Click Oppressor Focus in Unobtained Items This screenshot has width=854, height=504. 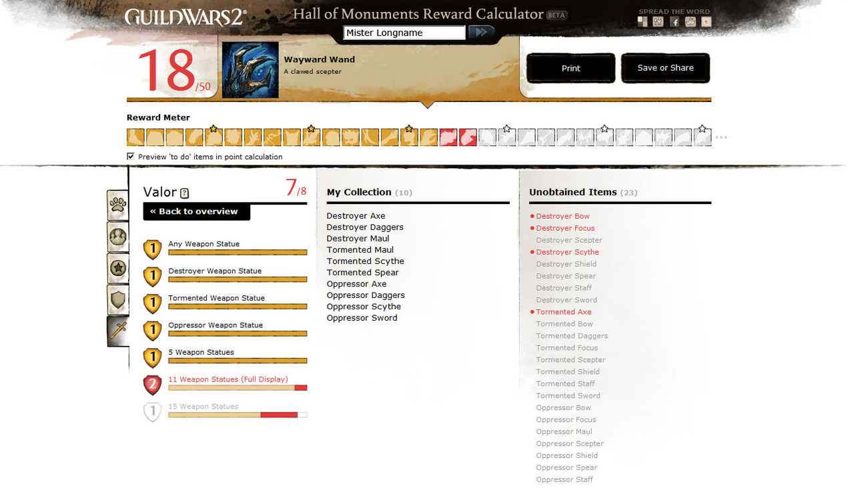click(566, 420)
